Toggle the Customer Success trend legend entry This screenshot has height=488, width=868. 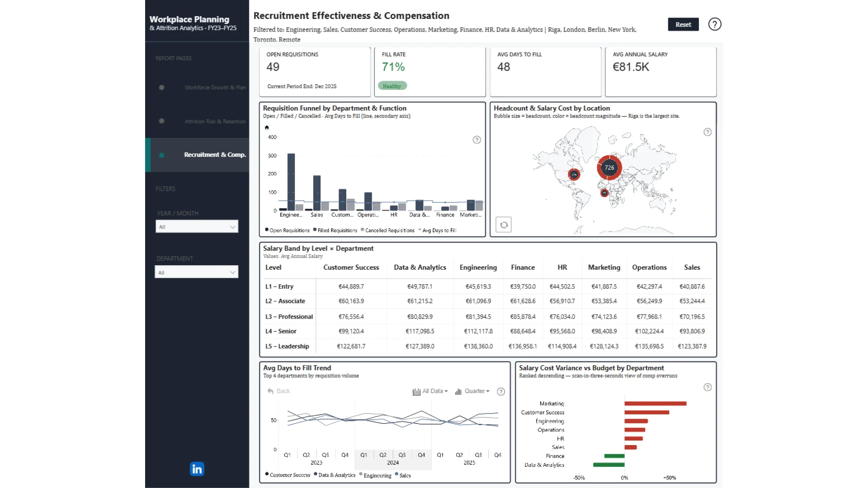coord(288,475)
